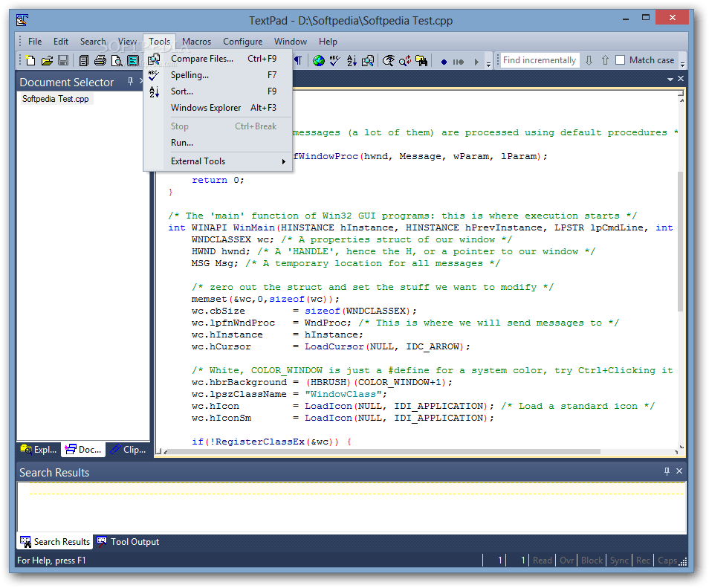Click the Spelling check toolbar icon

[335, 60]
